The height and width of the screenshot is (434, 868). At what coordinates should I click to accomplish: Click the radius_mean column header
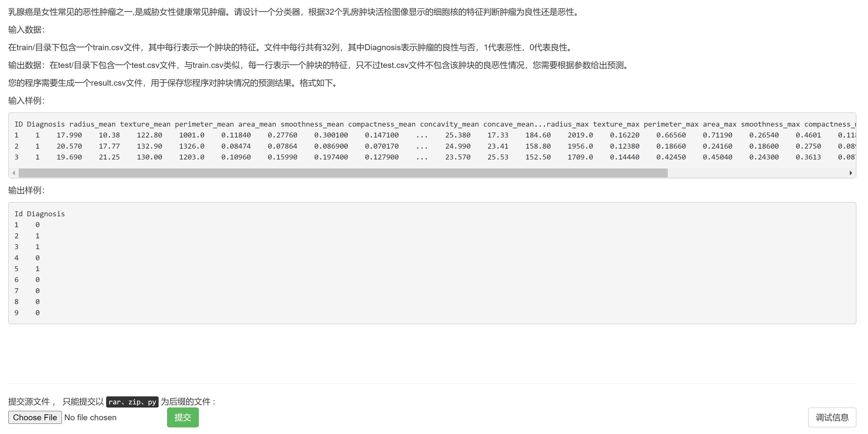click(92, 124)
